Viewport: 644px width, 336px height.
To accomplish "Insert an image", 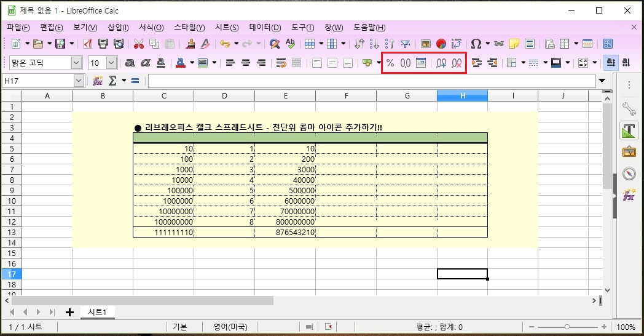I will 426,44.
